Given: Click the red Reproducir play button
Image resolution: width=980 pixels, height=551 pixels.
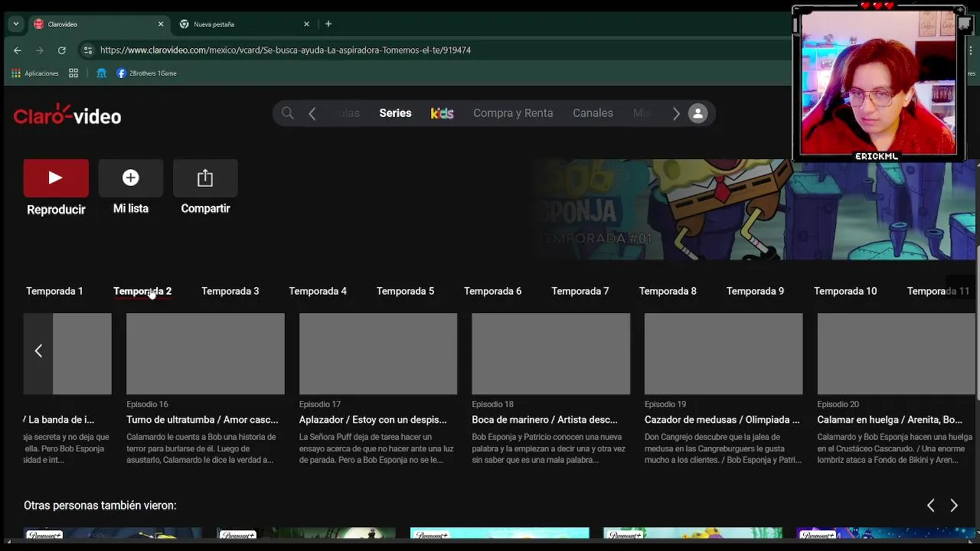Looking at the screenshot, I should coord(56,178).
